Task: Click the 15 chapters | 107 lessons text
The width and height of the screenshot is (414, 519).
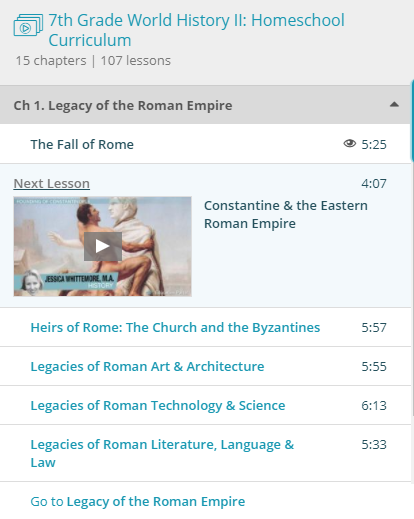Action: (x=93, y=61)
